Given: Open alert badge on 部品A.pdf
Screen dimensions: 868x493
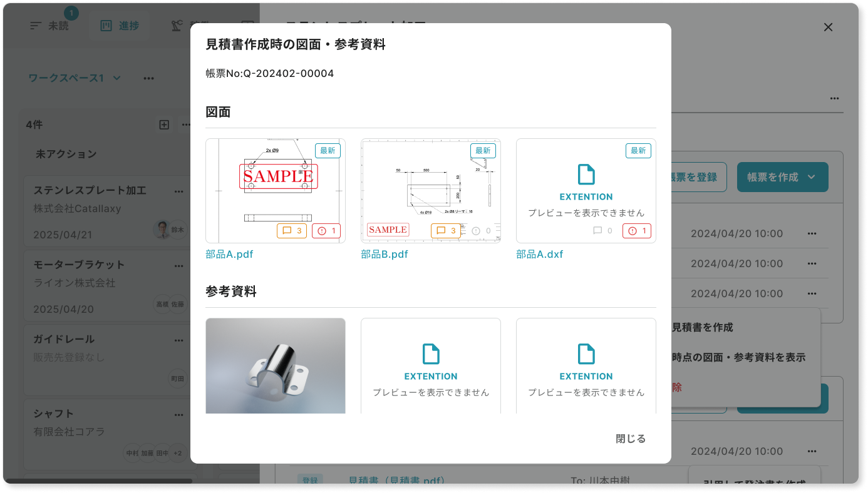Looking at the screenshot, I should point(326,231).
